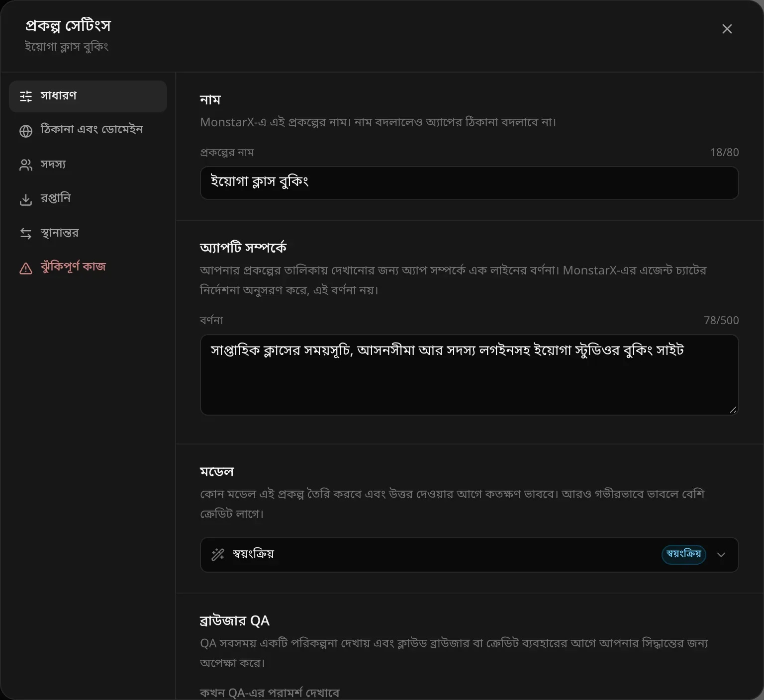Expand the মডেল dropdown chevron
The width and height of the screenshot is (764, 700).
pos(721,555)
